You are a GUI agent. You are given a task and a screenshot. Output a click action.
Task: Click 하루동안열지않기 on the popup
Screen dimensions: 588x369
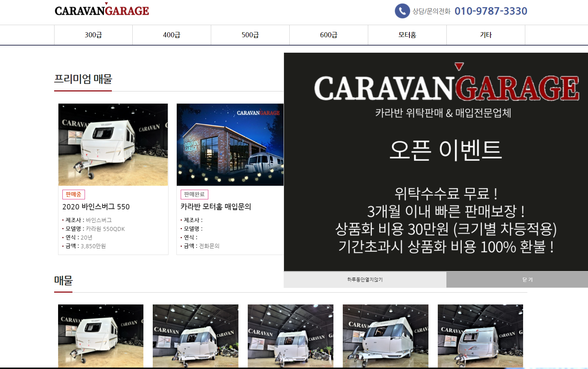[x=365, y=280]
